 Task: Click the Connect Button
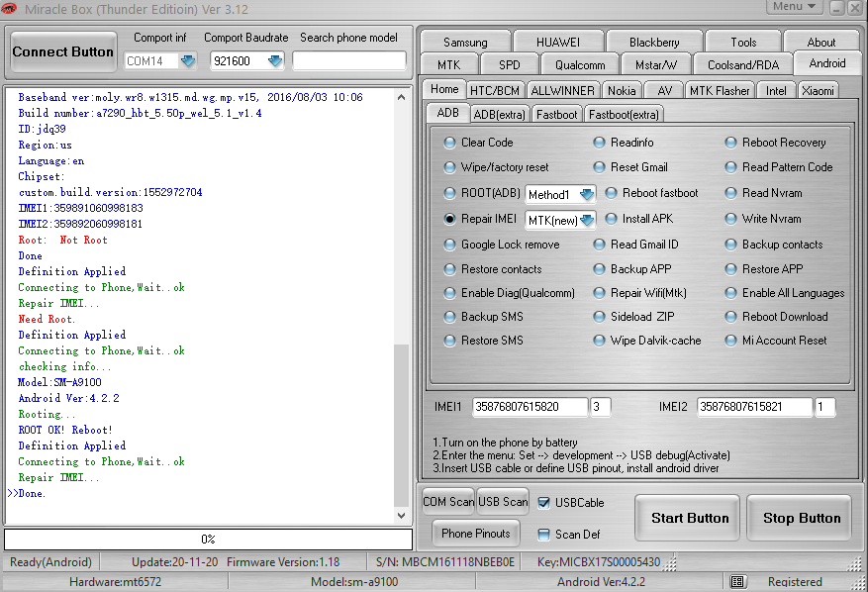[x=63, y=52]
